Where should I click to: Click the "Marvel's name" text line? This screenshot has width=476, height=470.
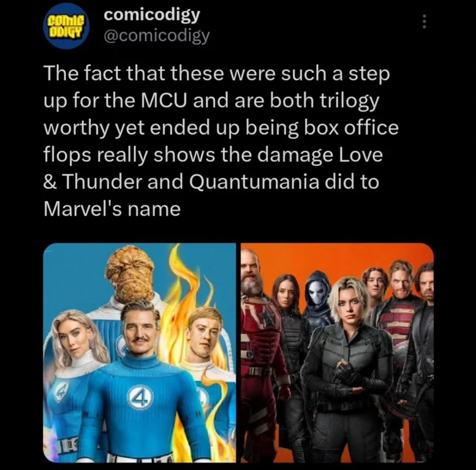pyautogui.click(x=112, y=208)
